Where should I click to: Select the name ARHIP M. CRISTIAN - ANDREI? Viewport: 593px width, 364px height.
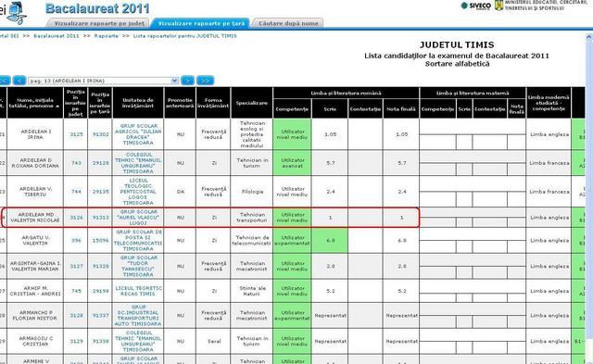click(x=35, y=291)
